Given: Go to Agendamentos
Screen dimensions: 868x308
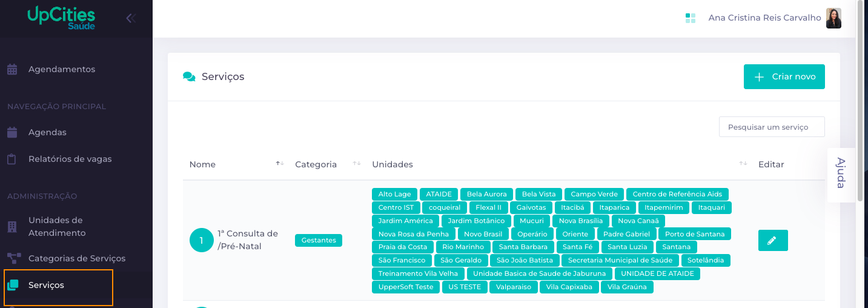Looking at the screenshot, I should [x=61, y=69].
